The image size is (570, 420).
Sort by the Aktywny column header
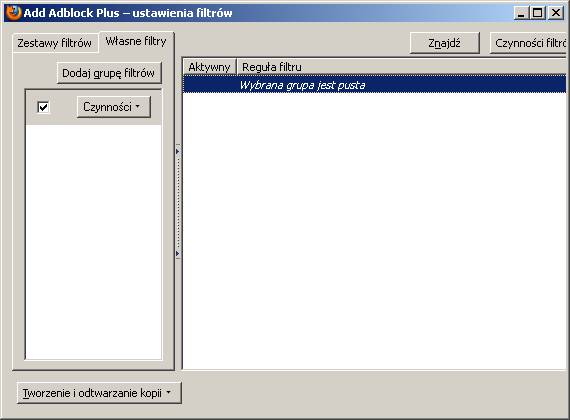point(209,67)
